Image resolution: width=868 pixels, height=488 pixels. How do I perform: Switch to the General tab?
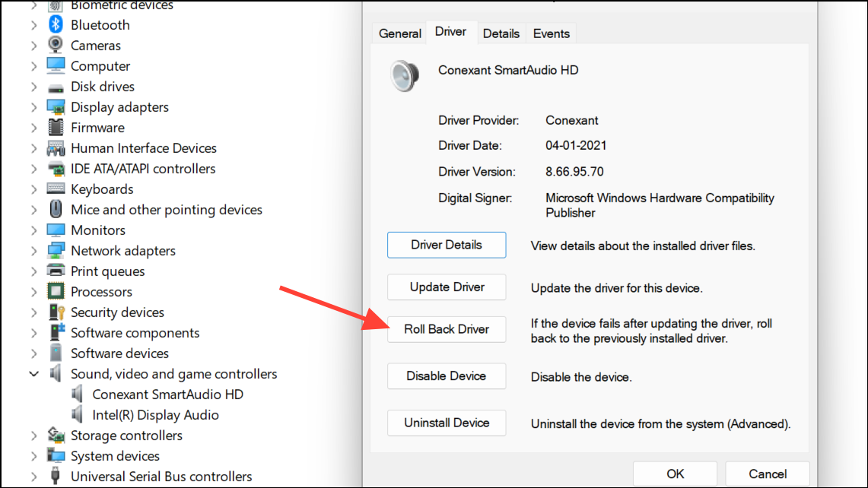[x=399, y=33]
